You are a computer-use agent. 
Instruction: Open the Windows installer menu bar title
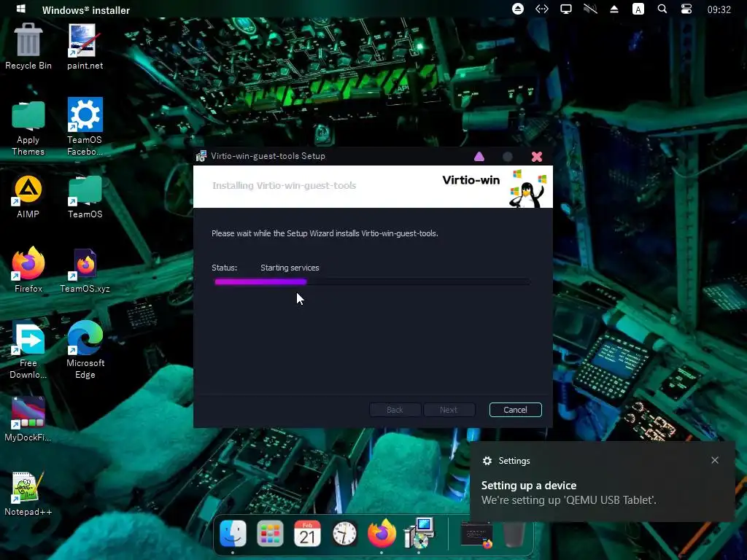(x=86, y=10)
